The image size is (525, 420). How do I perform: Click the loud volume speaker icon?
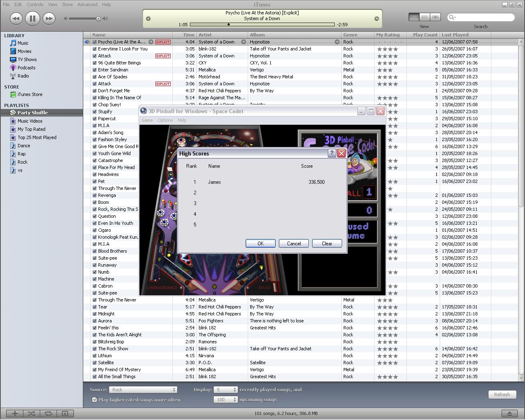[105, 18]
